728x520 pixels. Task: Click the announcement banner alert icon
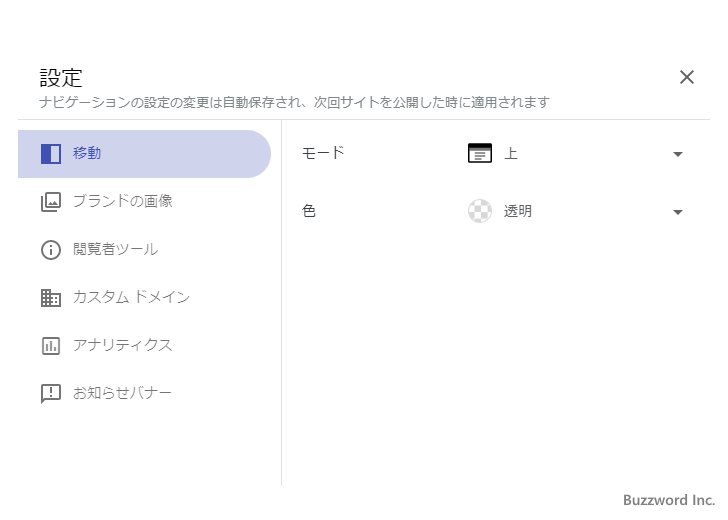tap(51, 394)
